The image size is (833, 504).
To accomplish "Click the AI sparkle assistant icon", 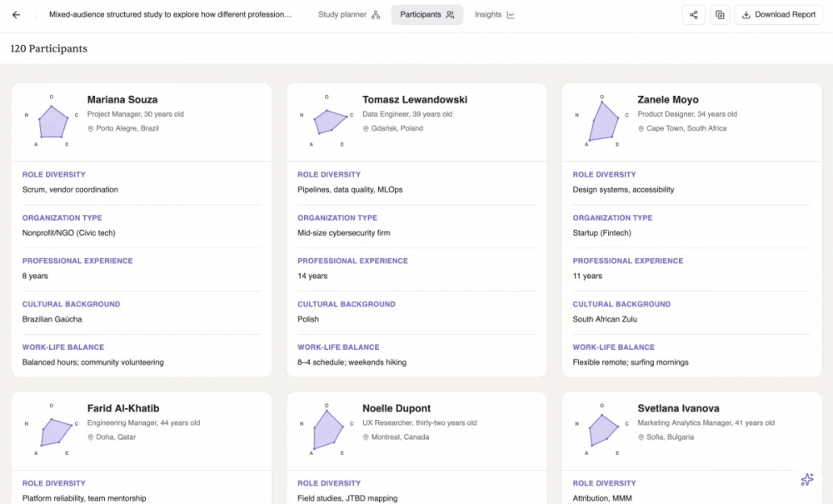I will click(x=807, y=480).
